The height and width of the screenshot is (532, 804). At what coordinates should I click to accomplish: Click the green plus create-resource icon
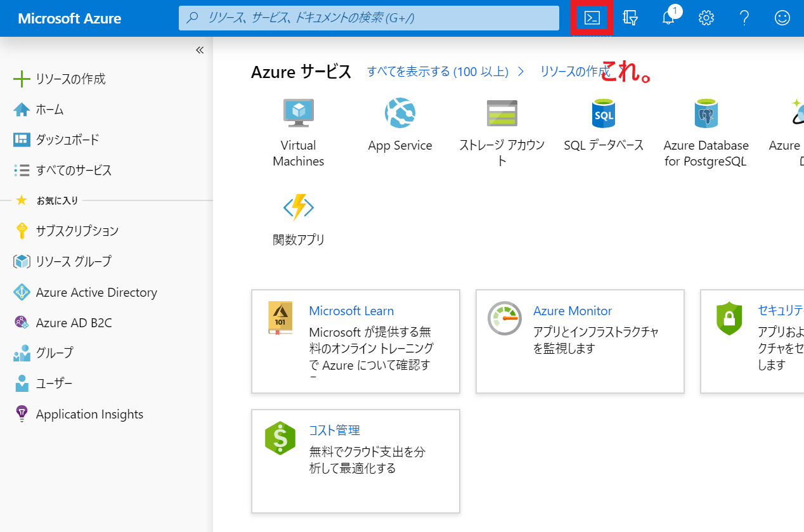point(22,79)
